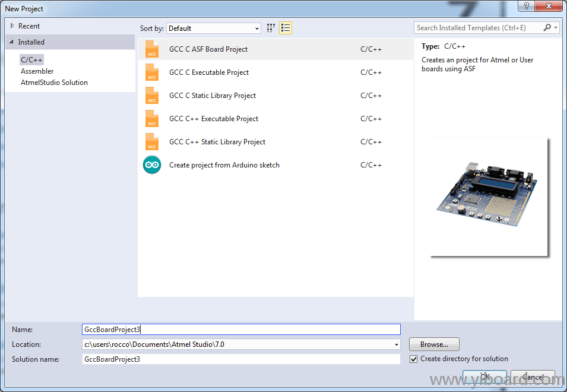Choose GCC C Executable Project template

(275, 72)
